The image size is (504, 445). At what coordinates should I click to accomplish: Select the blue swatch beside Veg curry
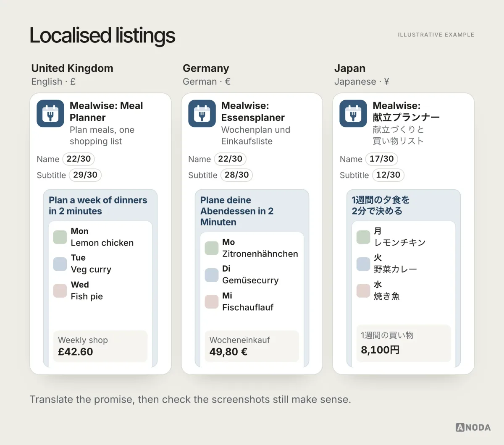[x=60, y=264]
